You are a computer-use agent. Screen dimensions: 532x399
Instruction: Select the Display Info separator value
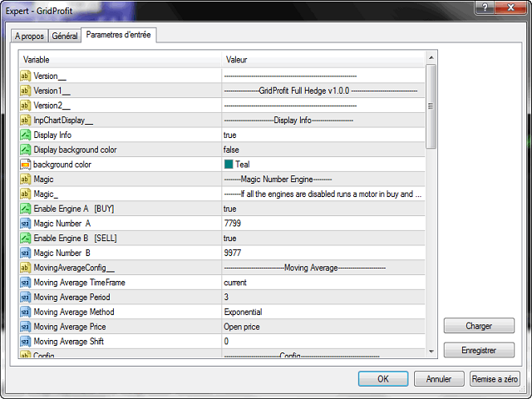pyautogui.click(x=288, y=120)
